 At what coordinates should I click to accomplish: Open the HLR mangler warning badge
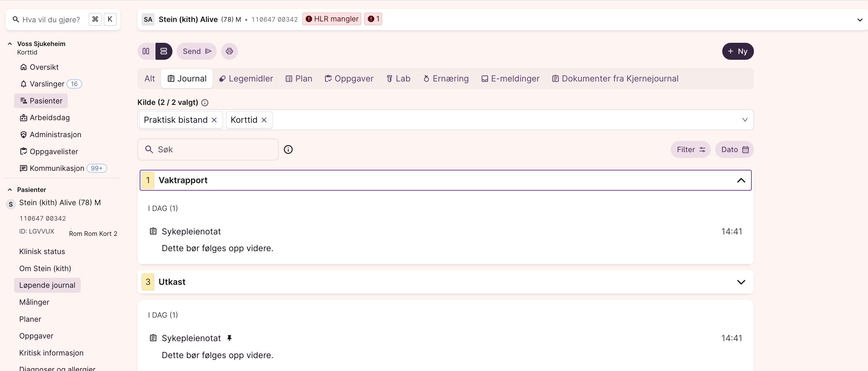[x=332, y=19]
